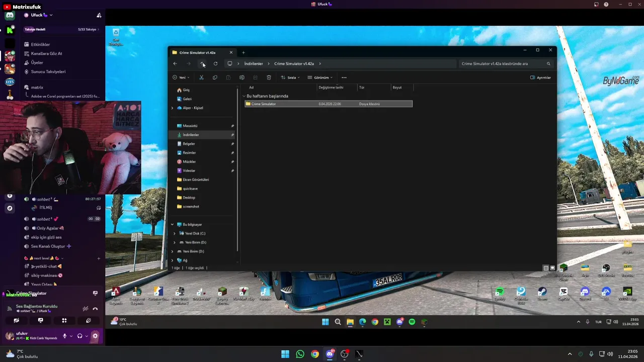Open the Recycle Bin on streamed desktop
The height and width of the screenshot is (362, 644).
(115, 37)
